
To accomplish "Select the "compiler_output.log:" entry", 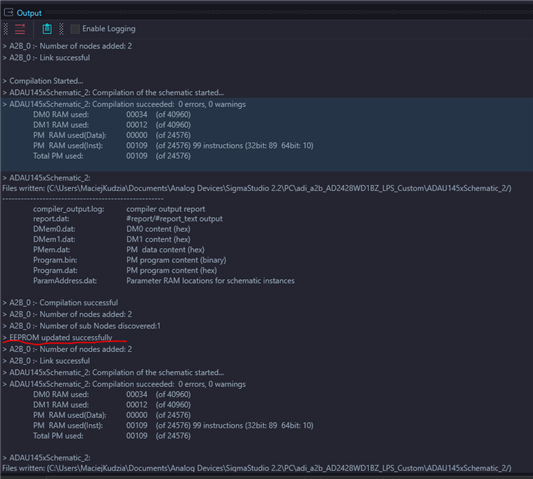I will (x=69, y=209).
